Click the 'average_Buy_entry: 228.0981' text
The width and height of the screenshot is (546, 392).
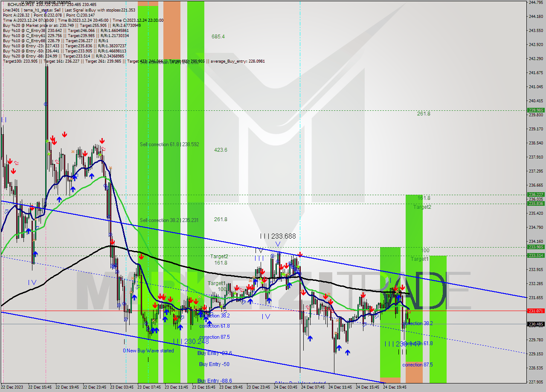coord(237,61)
